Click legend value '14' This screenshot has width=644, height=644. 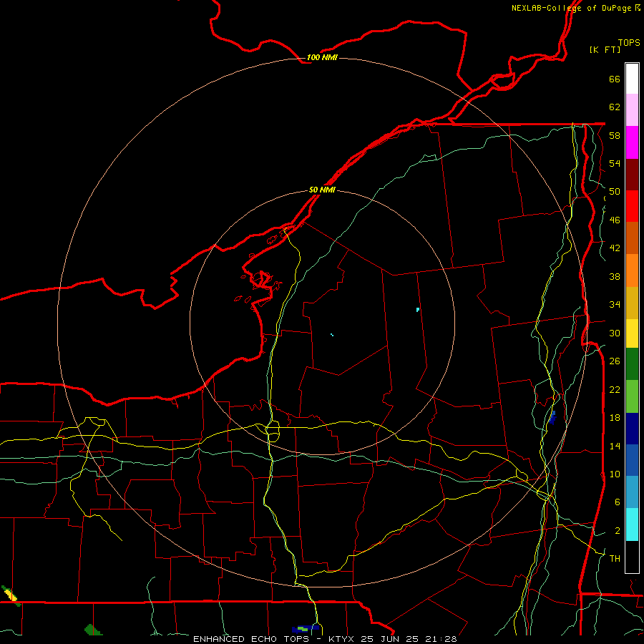click(615, 446)
